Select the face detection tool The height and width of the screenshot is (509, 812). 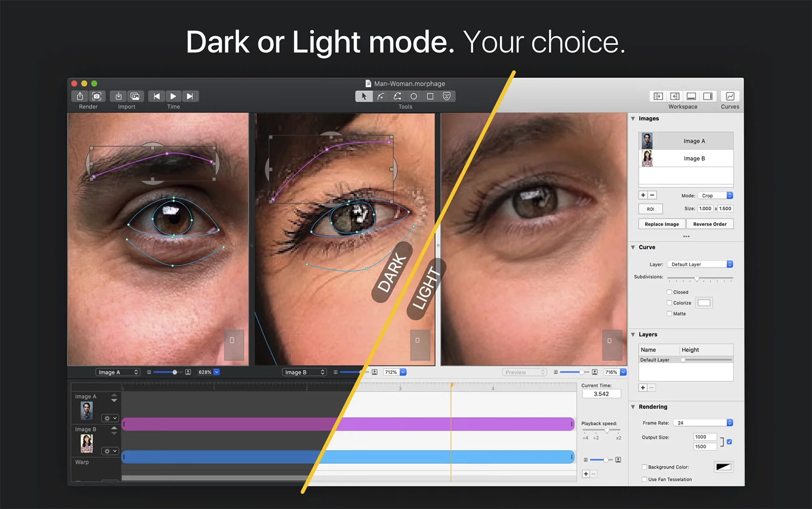447,96
